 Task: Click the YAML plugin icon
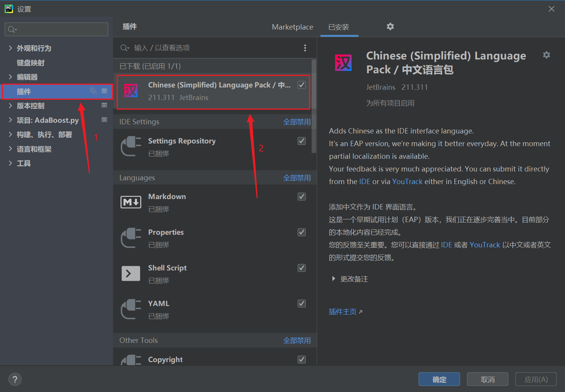(x=131, y=309)
